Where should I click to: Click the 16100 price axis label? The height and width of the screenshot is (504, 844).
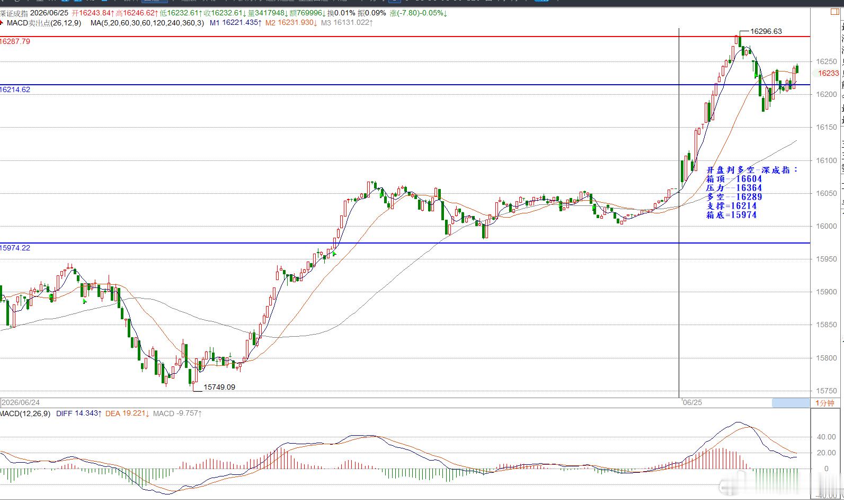pyautogui.click(x=827, y=160)
